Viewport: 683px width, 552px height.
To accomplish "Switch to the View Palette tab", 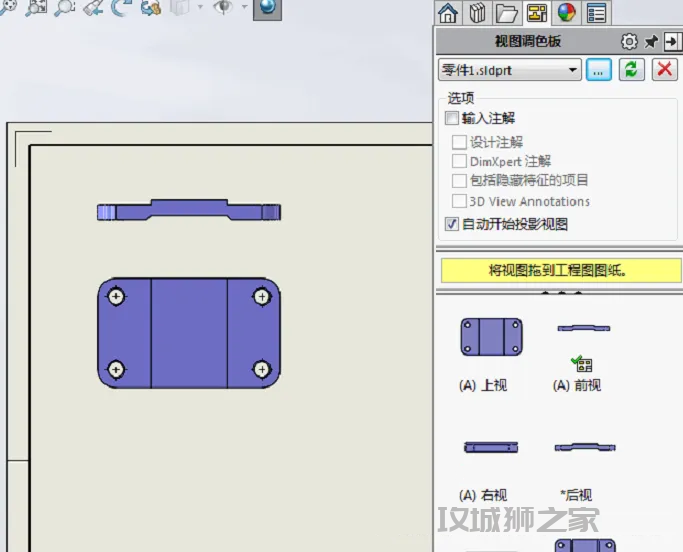I will pyautogui.click(x=536, y=12).
